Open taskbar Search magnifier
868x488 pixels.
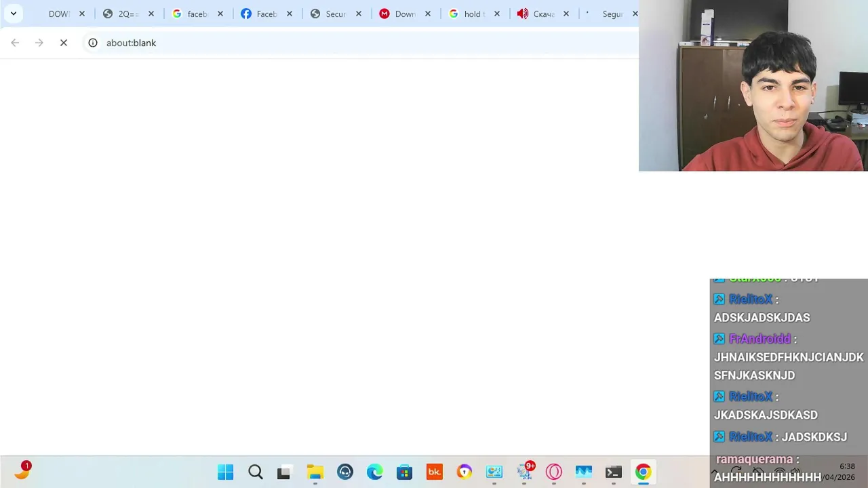(x=256, y=472)
